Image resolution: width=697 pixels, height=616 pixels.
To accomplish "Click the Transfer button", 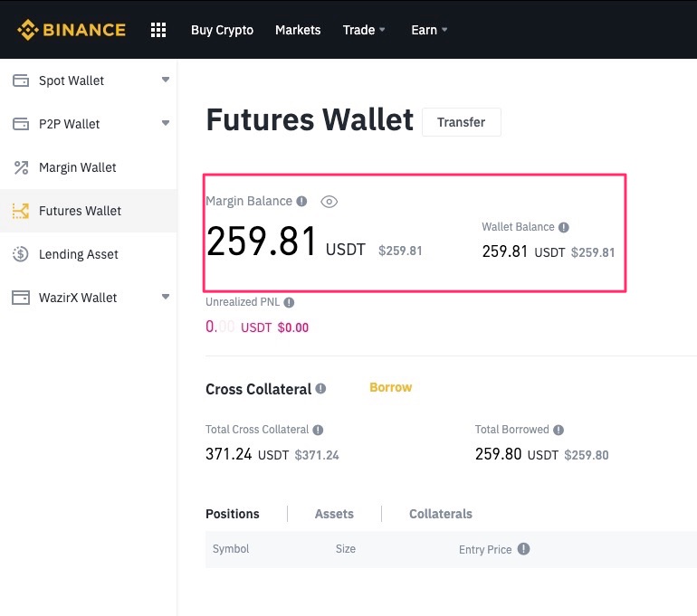I will point(461,122).
